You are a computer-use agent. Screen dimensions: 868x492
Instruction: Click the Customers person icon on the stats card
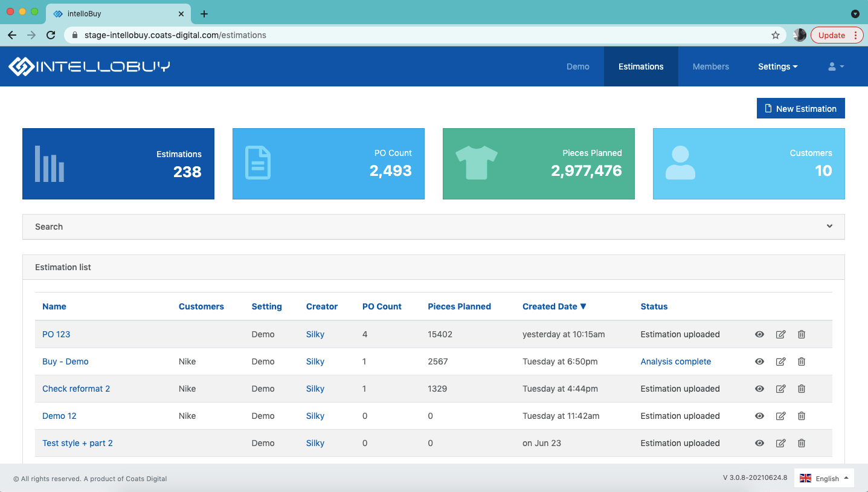click(681, 163)
